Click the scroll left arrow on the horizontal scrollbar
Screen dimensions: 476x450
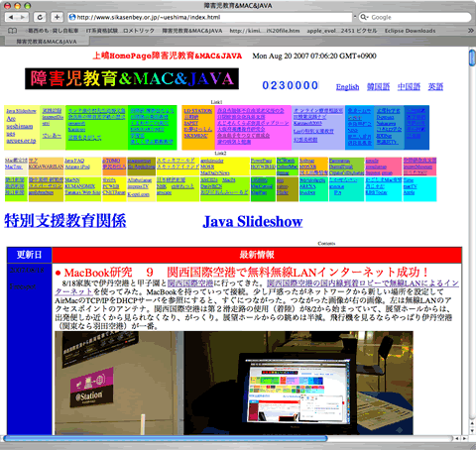457,438
